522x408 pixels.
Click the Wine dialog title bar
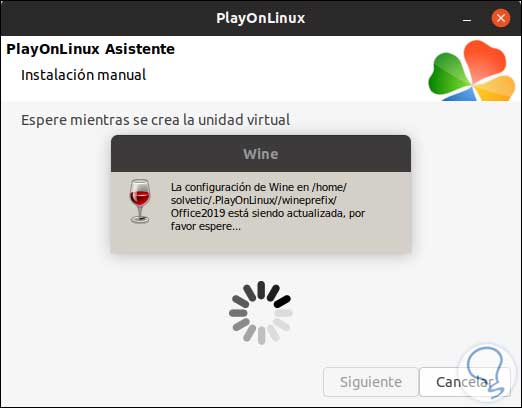[261, 154]
